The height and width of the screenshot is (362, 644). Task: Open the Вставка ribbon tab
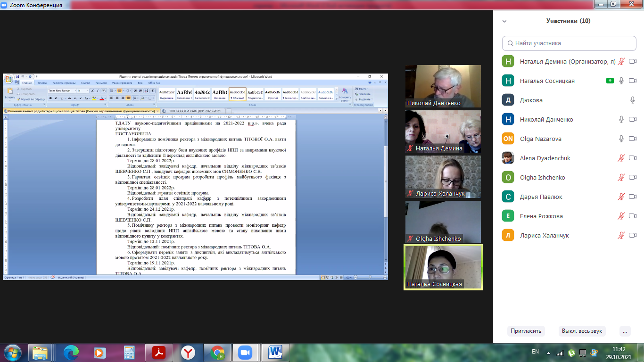(42, 83)
